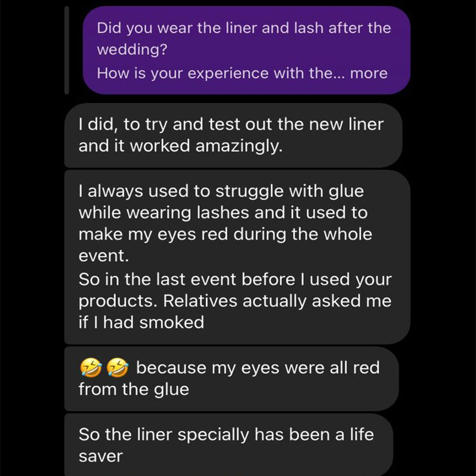The width and height of the screenshot is (476, 476).
Task: Click the word "wedding?" in the purple bubble
Action: (x=132, y=50)
